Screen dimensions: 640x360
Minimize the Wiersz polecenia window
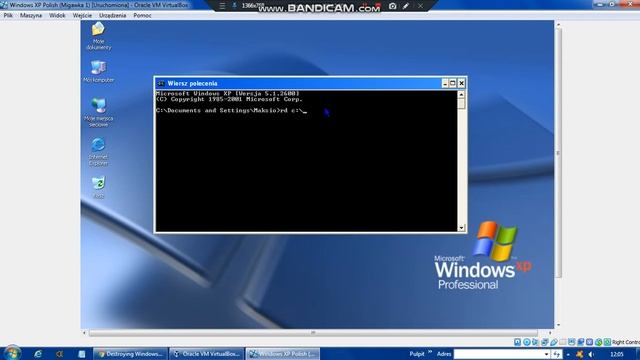pos(445,83)
